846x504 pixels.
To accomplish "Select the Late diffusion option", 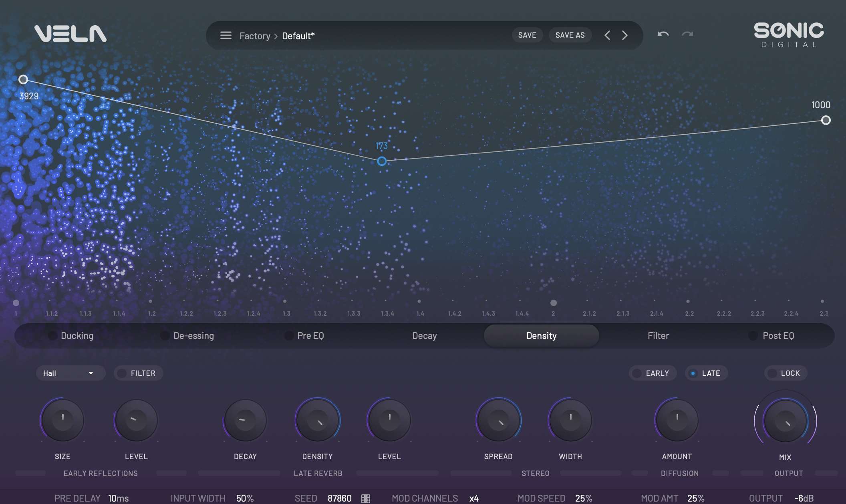I will pyautogui.click(x=706, y=373).
